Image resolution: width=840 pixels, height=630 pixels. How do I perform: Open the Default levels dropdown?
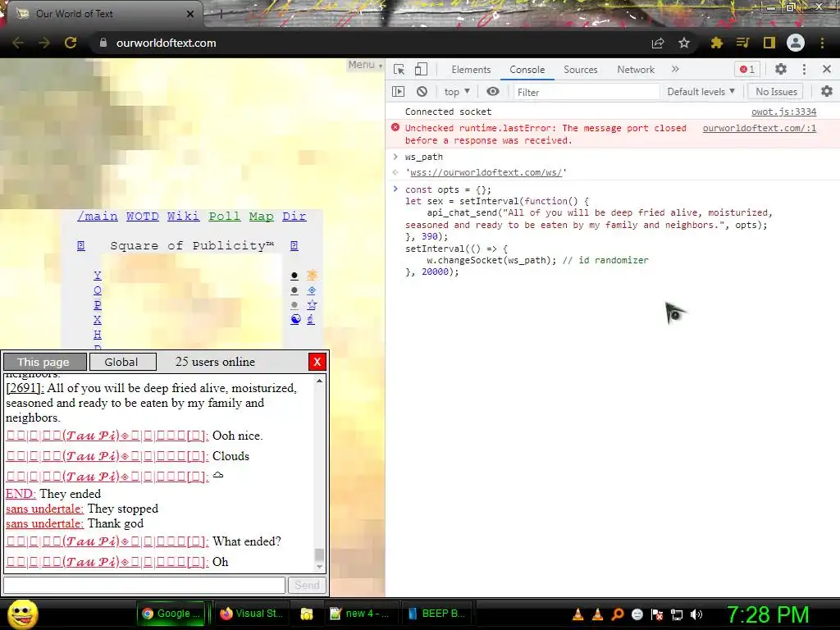click(701, 92)
